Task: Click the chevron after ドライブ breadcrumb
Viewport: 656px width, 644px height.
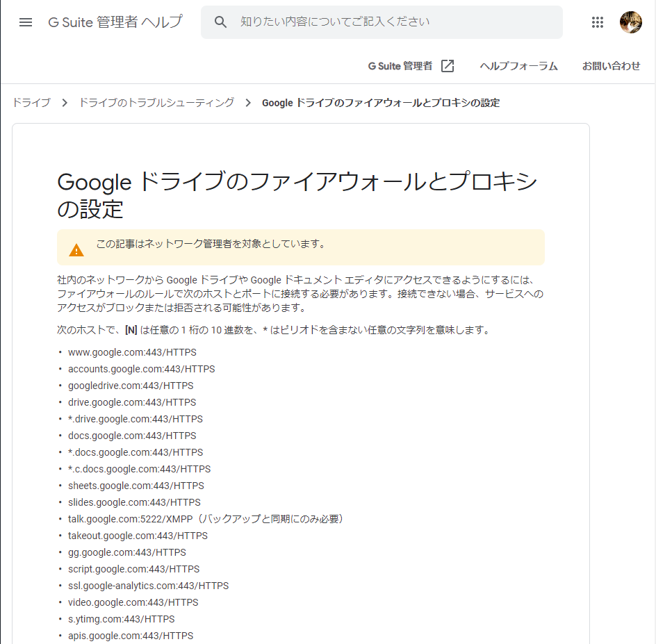Action: [65, 103]
